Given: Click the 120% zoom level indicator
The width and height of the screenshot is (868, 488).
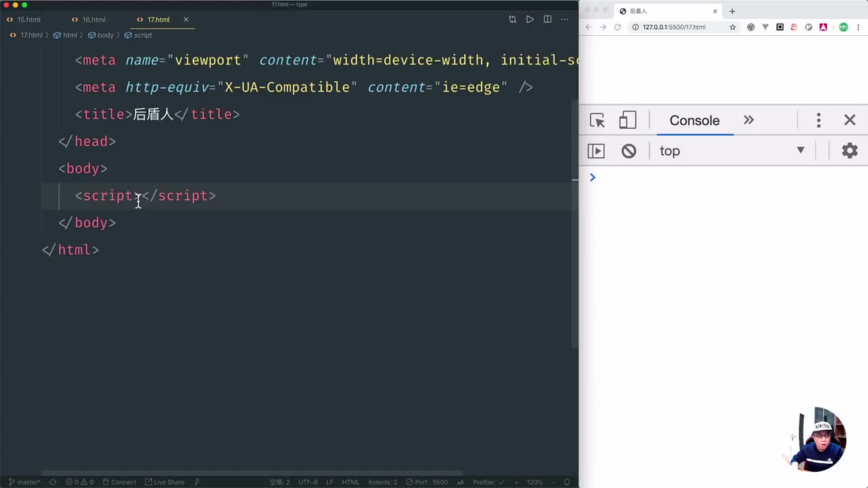Looking at the screenshot, I should (535, 483).
